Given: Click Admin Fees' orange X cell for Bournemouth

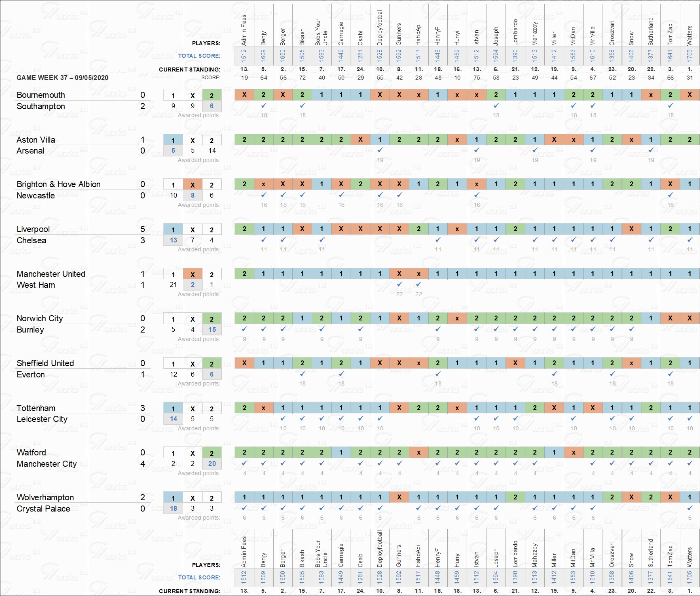Looking at the screenshot, I should [244, 95].
